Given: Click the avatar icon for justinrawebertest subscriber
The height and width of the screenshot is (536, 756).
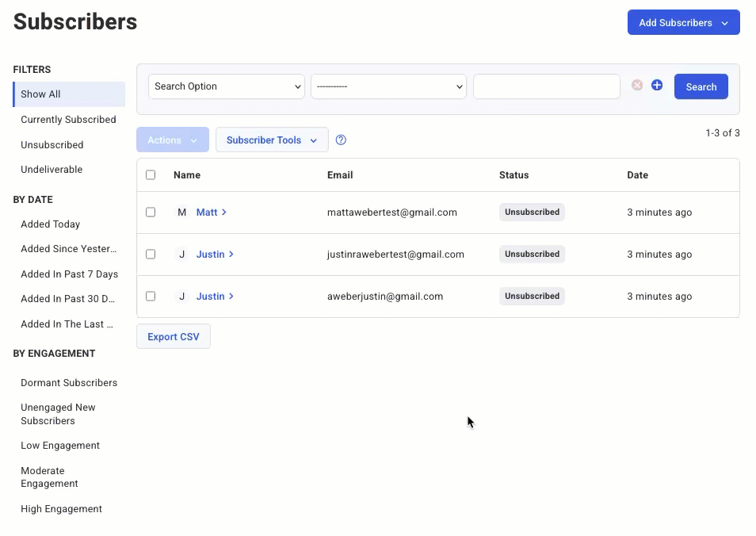Looking at the screenshot, I should click(x=182, y=255).
